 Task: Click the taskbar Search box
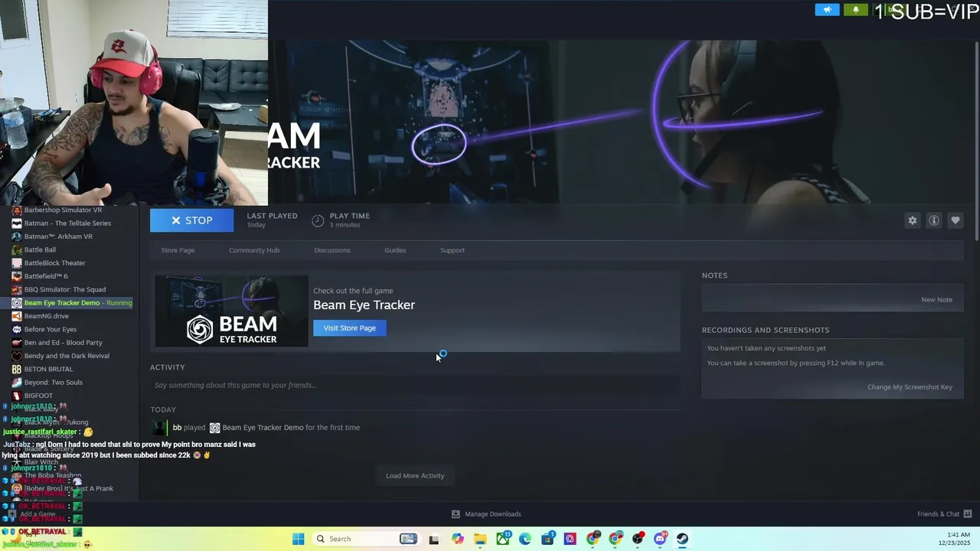[x=365, y=539]
